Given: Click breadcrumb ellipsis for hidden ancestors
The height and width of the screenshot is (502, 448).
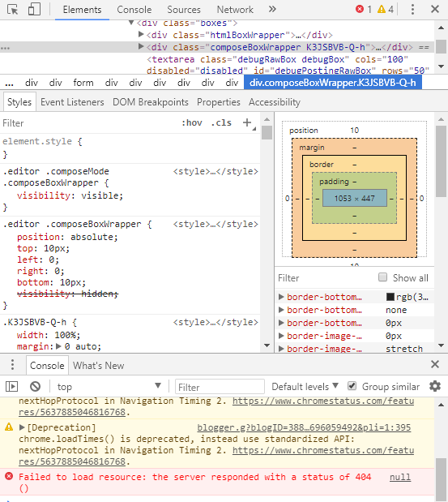Looking at the screenshot, I should [x=9, y=84].
